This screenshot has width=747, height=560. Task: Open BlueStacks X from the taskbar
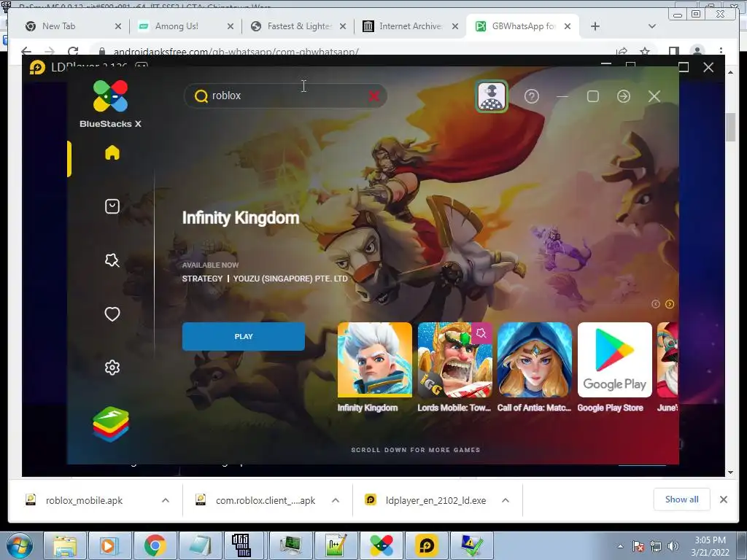pyautogui.click(x=382, y=545)
